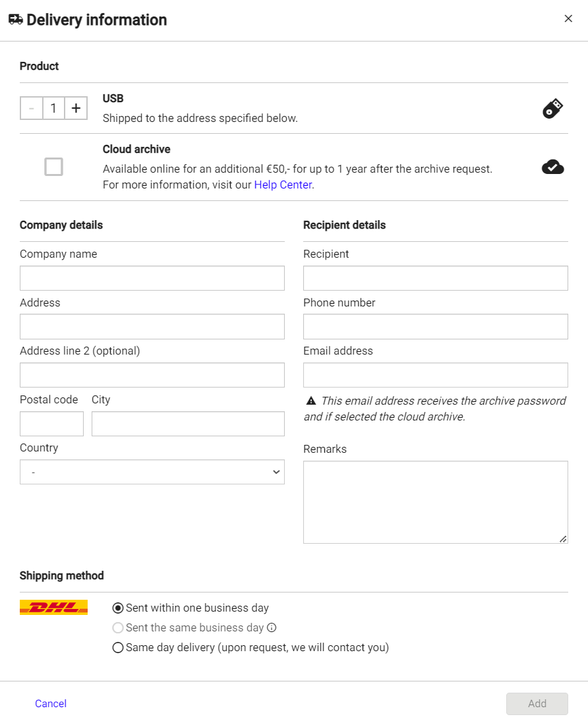Click the delivery truck icon in header
Screen dimensions: 588x723
[x=15, y=20]
